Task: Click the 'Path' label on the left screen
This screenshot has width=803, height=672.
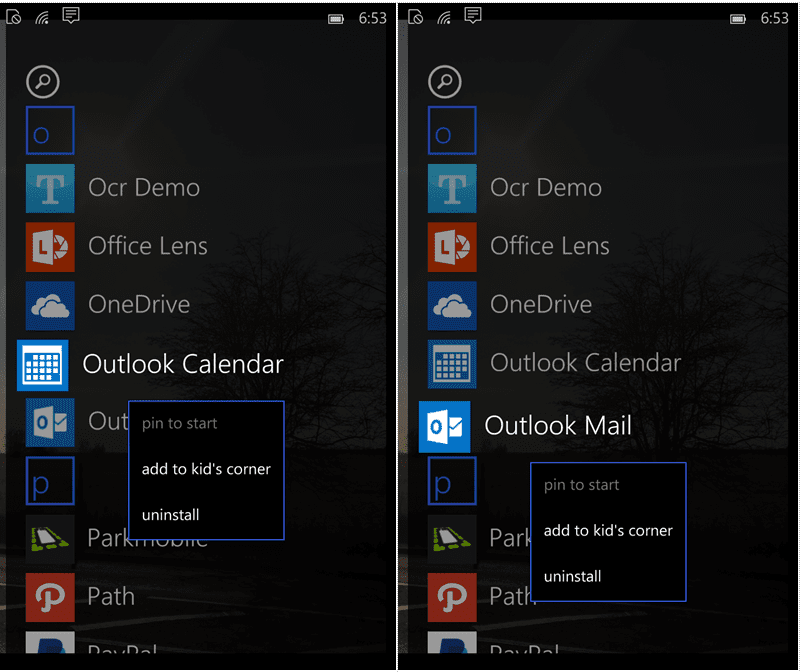Action: coord(111,597)
